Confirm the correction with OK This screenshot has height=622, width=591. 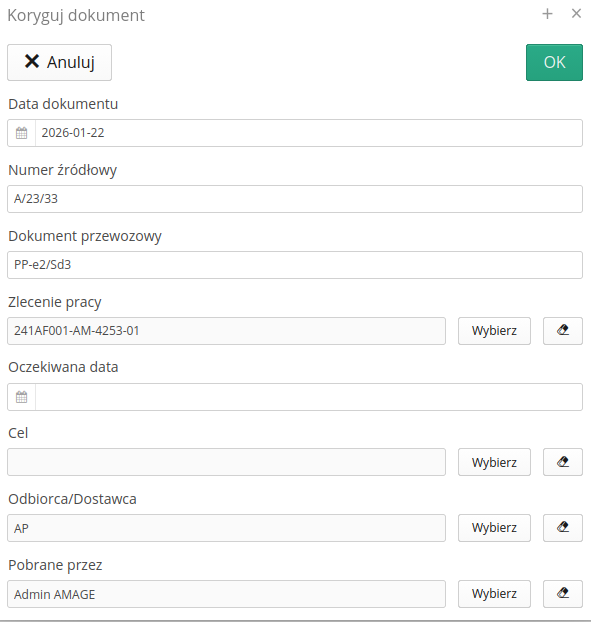(x=555, y=62)
